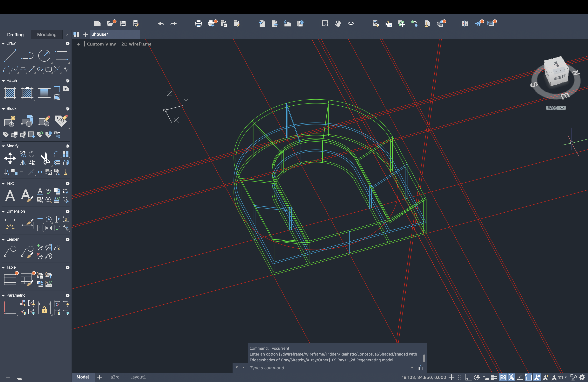Viewport: 588px width, 382px height.
Task: Click the Pan hand tool
Action: (338, 24)
